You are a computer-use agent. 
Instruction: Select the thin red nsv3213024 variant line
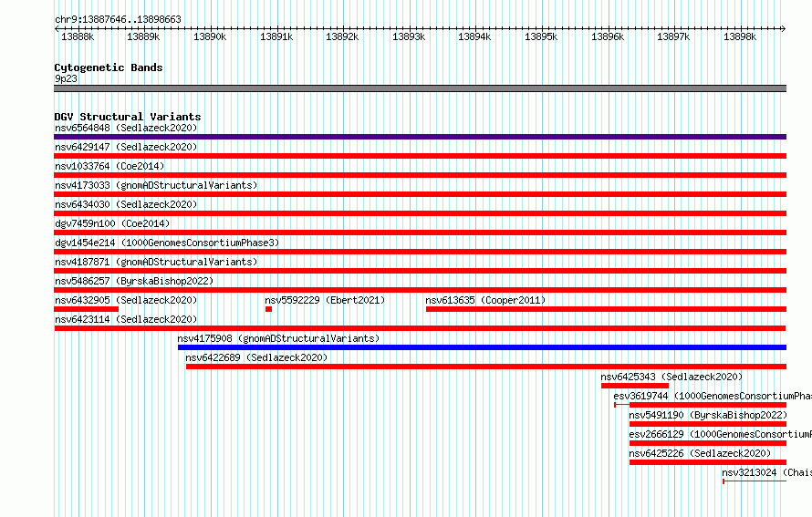tap(755, 481)
